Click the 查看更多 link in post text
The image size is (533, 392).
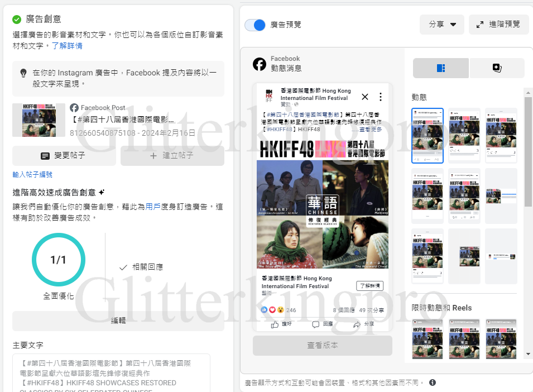[x=370, y=129]
